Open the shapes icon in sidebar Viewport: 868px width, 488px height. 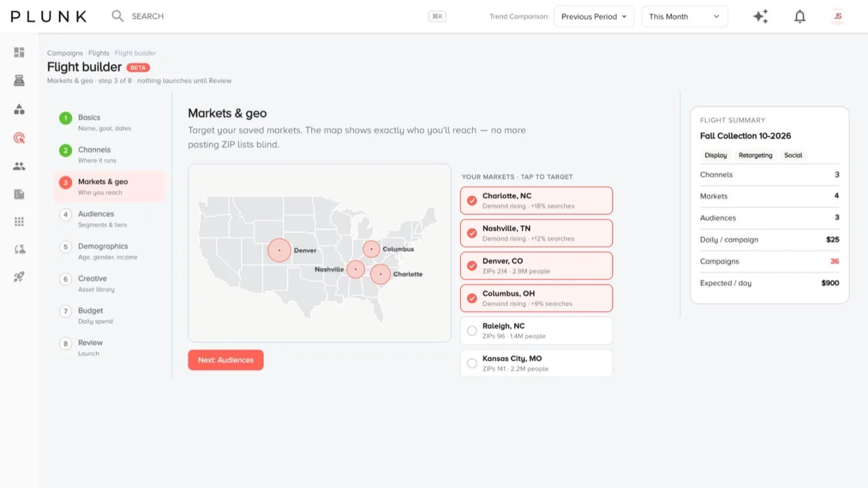pyautogui.click(x=19, y=109)
